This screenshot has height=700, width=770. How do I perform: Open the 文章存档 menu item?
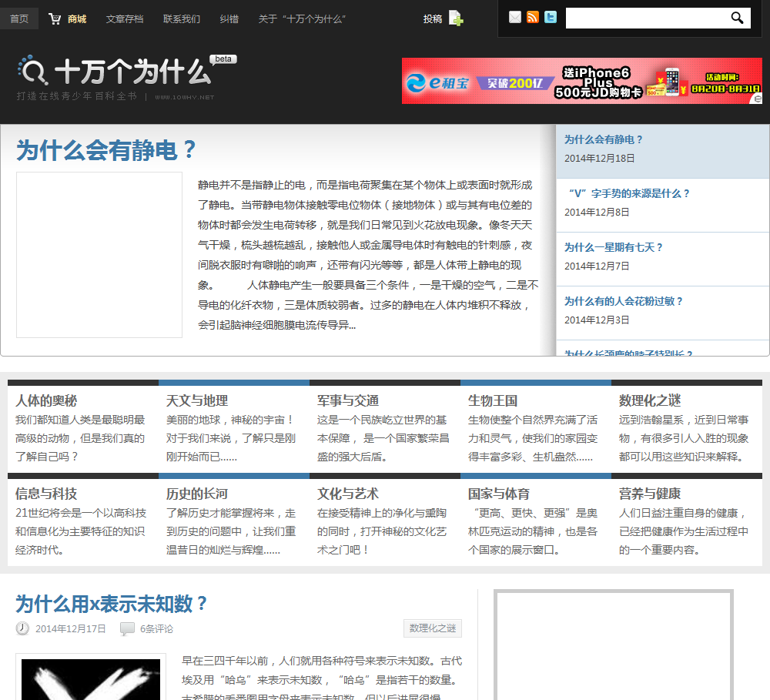pos(125,18)
